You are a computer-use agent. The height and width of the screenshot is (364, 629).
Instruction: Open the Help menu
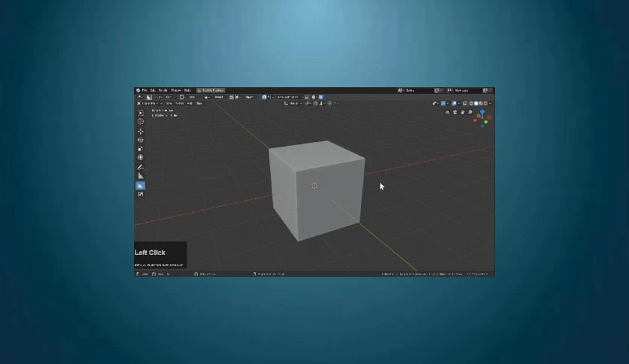coord(187,90)
